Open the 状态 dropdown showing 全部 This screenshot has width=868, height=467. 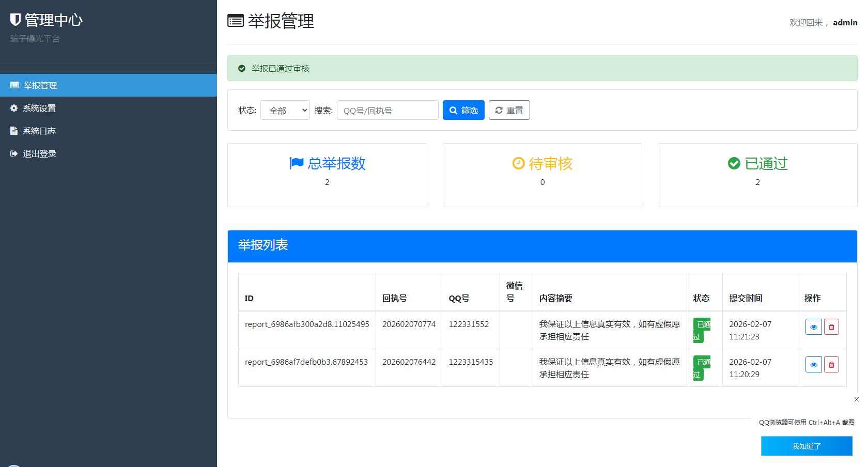click(285, 110)
